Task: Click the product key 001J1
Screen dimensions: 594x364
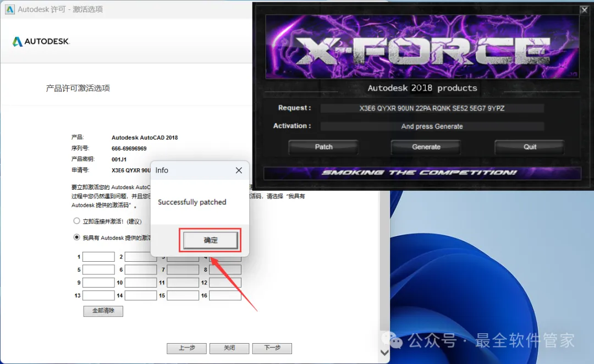Action: coord(119,159)
